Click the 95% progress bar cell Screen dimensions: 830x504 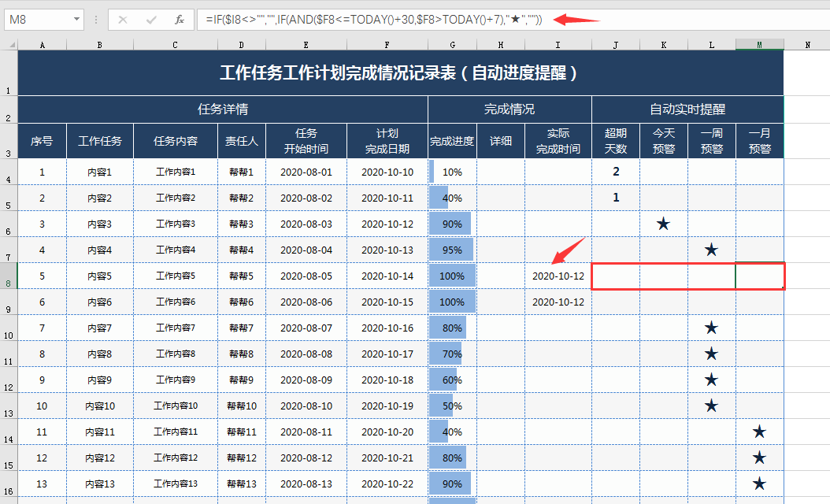click(452, 250)
